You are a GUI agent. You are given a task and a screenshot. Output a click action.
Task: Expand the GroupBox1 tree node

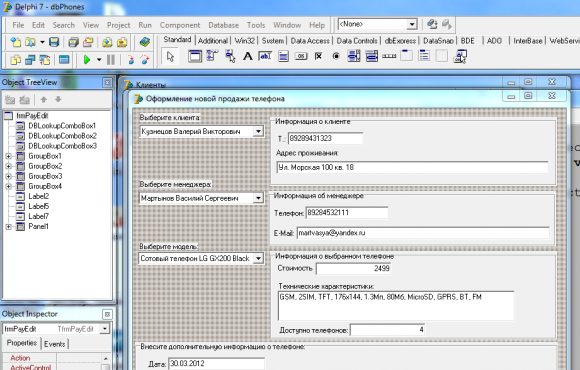9,156
